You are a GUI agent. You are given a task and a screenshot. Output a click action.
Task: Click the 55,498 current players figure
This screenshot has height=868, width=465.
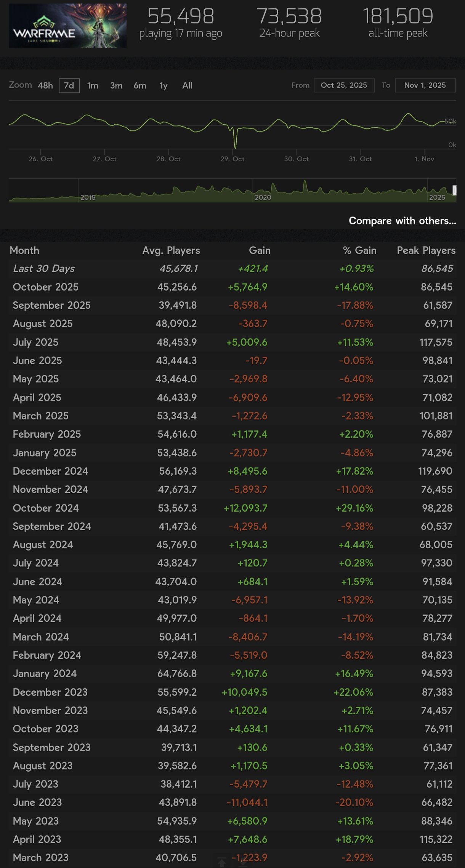pos(181,16)
